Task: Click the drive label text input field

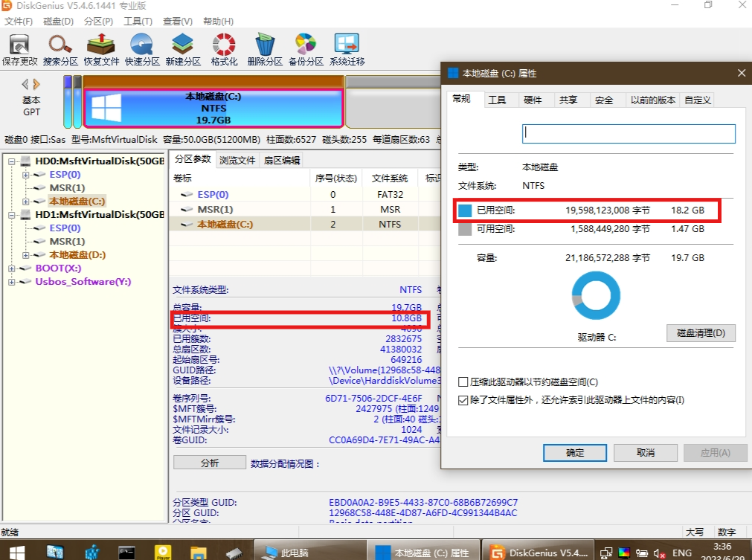Action: (629, 134)
